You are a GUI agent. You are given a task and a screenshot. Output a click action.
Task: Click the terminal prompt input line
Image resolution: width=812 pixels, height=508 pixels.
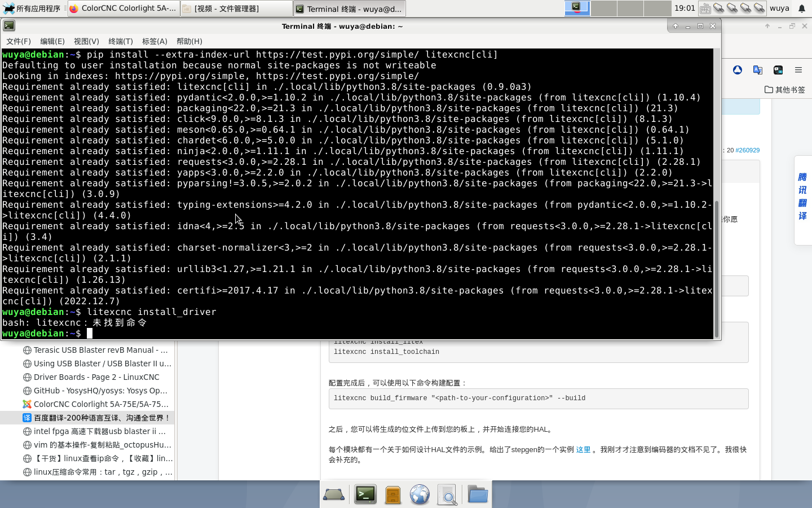[358, 334]
